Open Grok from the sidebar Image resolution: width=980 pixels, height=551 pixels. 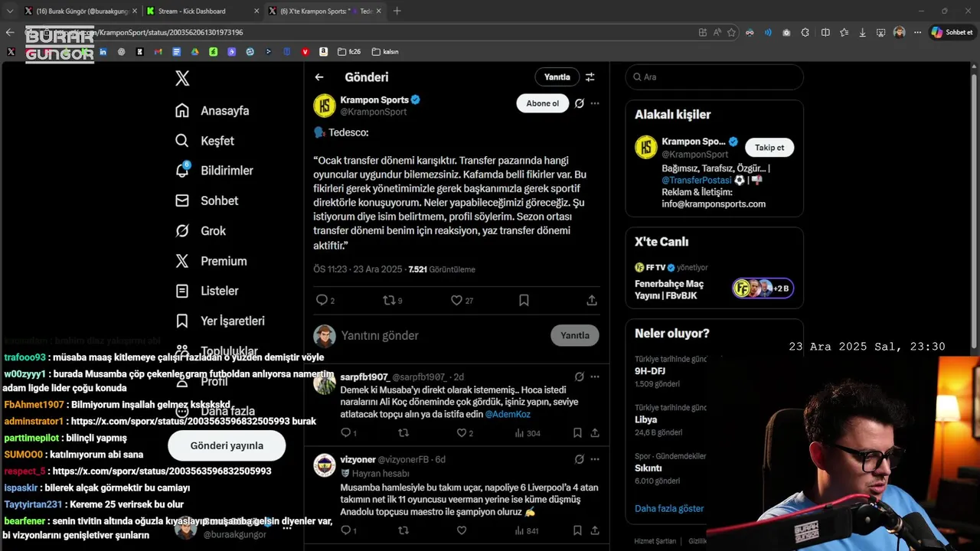click(201, 230)
